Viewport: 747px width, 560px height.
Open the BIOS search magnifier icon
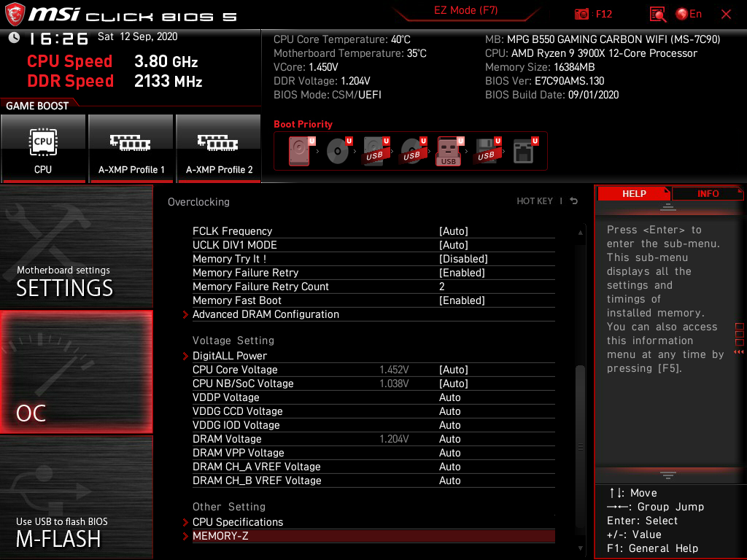pyautogui.click(x=658, y=14)
